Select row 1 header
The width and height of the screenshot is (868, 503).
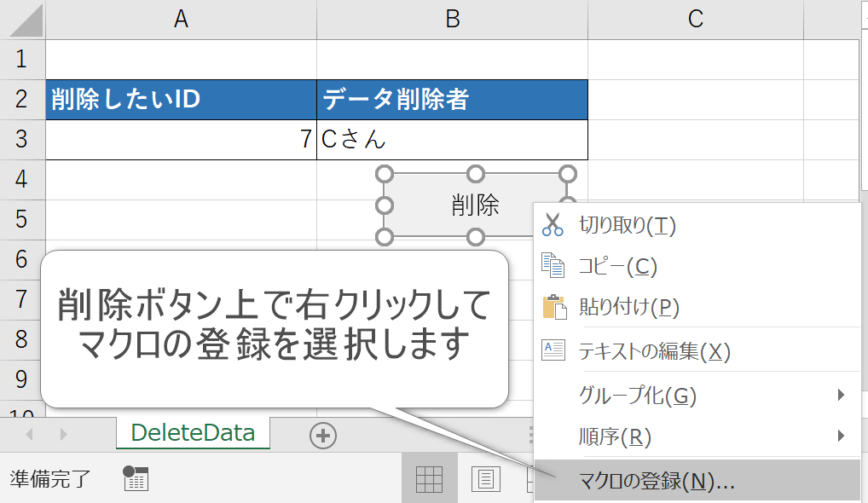point(22,60)
